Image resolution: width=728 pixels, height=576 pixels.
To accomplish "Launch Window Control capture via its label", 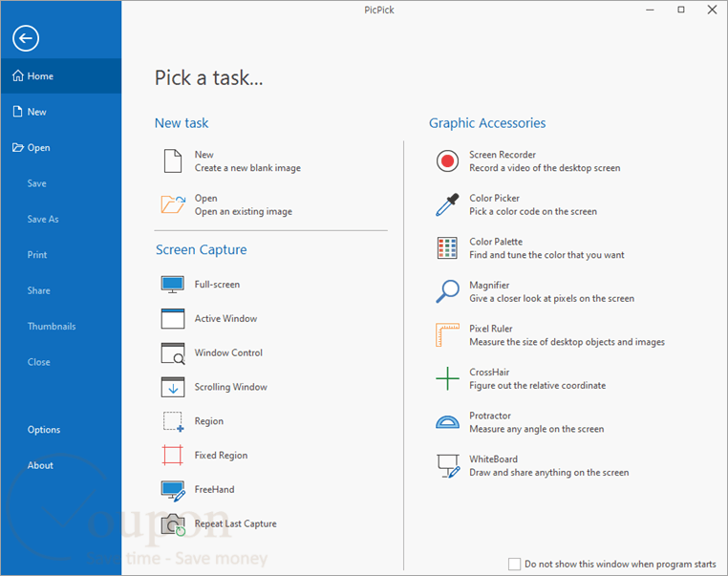I will (228, 352).
